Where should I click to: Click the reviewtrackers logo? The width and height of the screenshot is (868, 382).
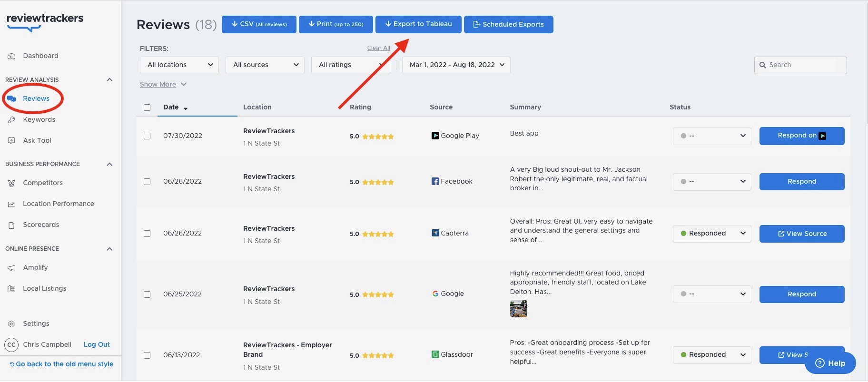[45, 22]
